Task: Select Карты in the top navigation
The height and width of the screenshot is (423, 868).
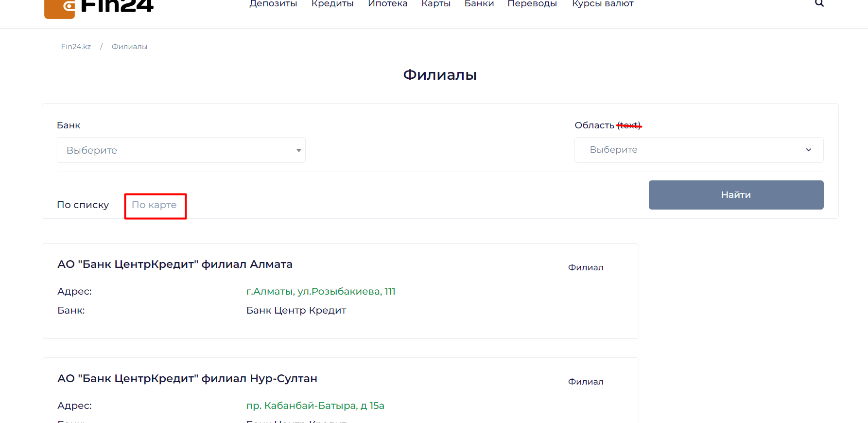Action: click(435, 4)
